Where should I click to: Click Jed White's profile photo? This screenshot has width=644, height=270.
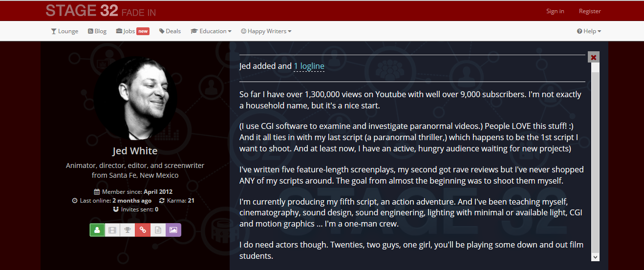click(135, 98)
